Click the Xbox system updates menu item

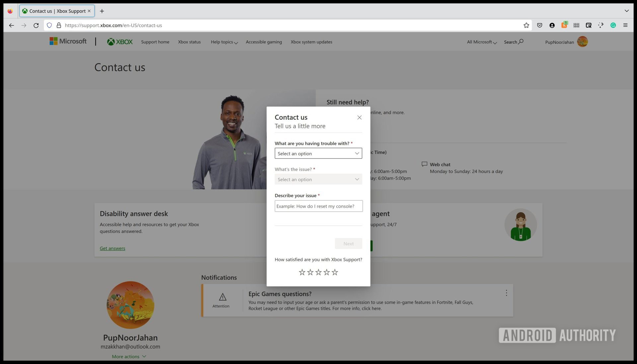(311, 41)
